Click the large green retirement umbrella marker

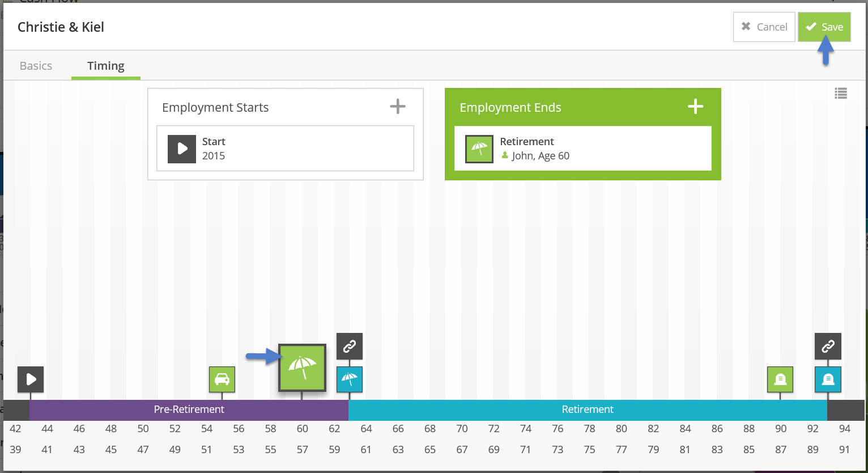point(302,368)
